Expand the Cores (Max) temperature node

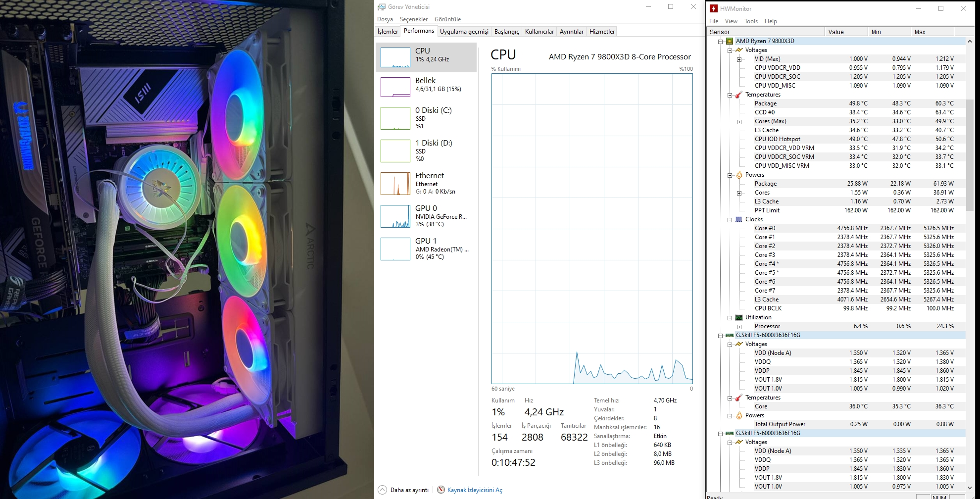(739, 121)
